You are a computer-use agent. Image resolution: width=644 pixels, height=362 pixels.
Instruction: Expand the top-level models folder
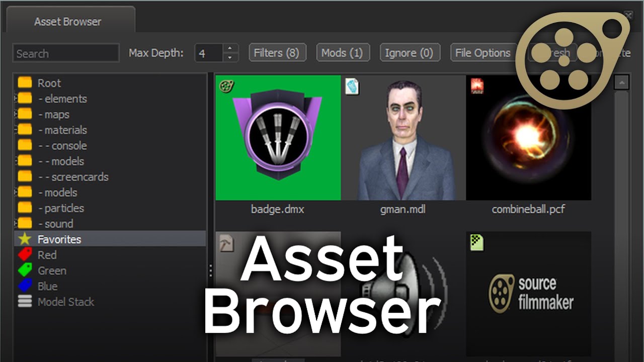tap(16, 192)
